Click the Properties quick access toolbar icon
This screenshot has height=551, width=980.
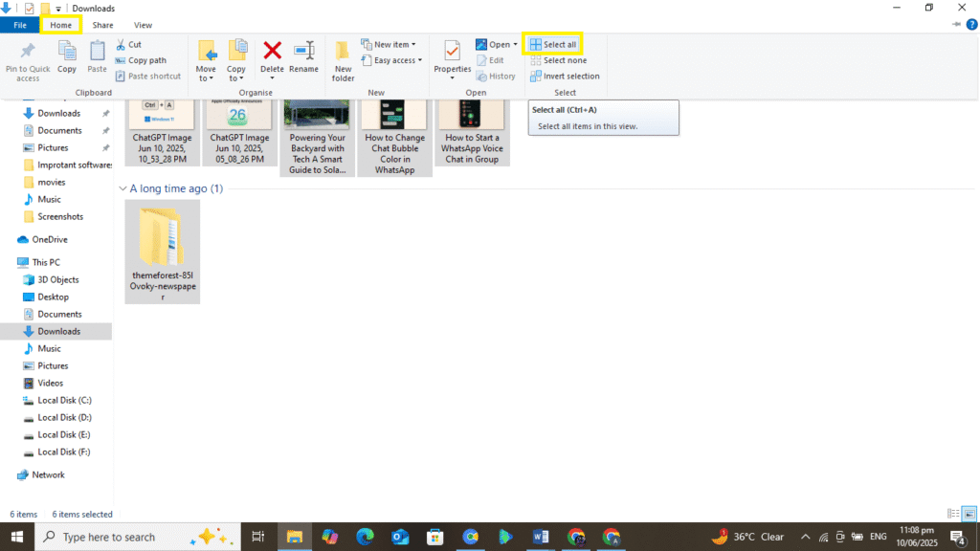tap(29, 8)
